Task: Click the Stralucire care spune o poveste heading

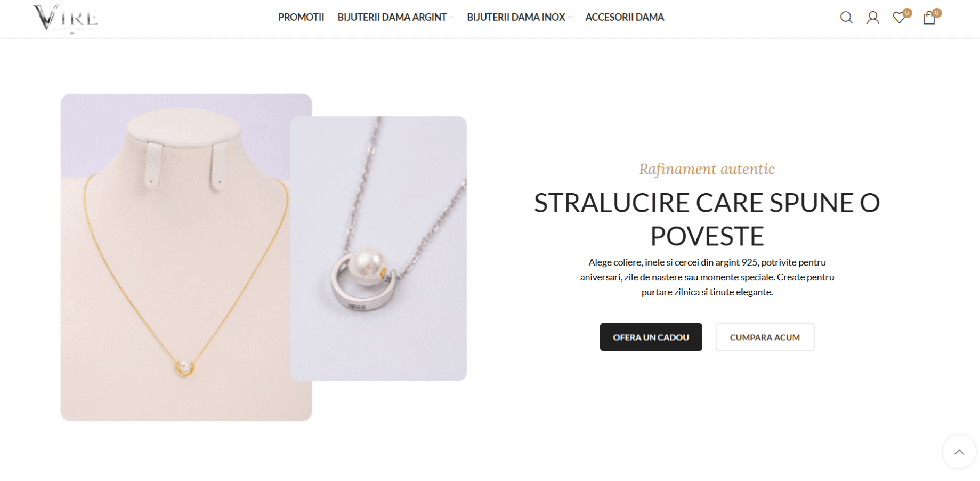Action: (707, 219)
